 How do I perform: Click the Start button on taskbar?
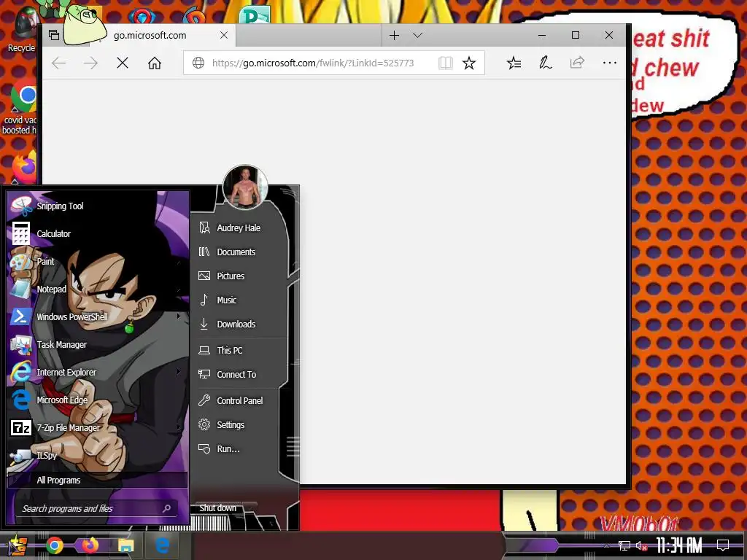pos(18,545)
